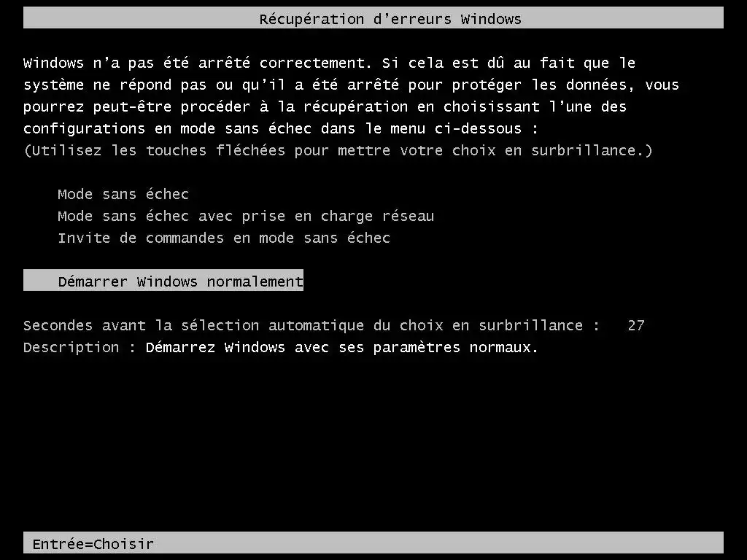This screenshot has height=560, width=747.
Task: Click the line starting "système ne répond pas"
Action: click(351, 85)
